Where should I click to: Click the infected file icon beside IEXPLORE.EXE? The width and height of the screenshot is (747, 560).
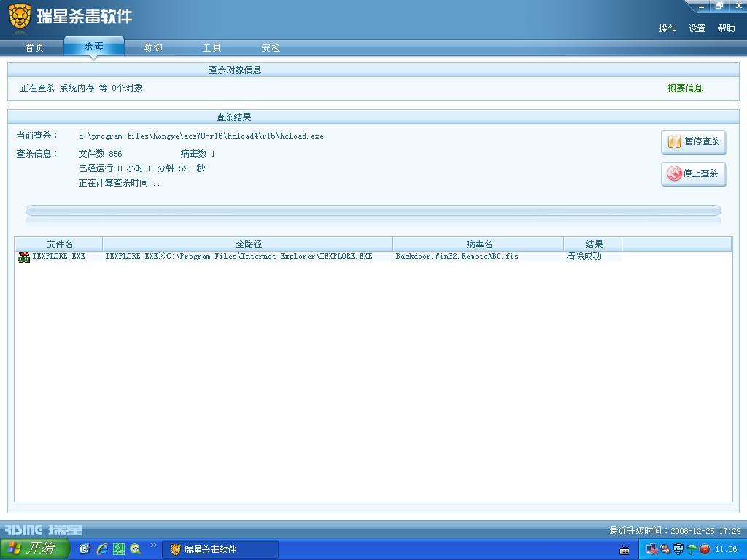[x=24, y=257]
